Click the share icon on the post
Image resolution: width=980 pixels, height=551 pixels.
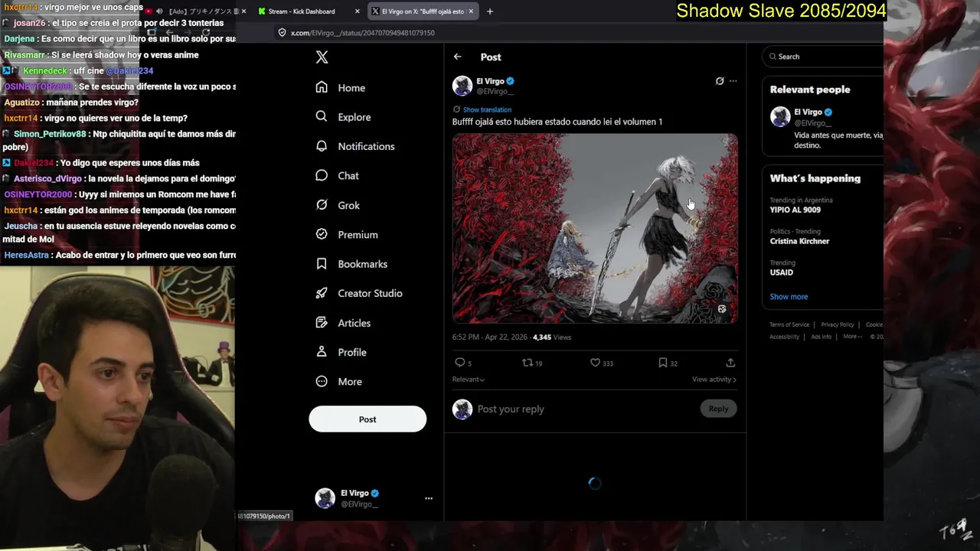730,363
